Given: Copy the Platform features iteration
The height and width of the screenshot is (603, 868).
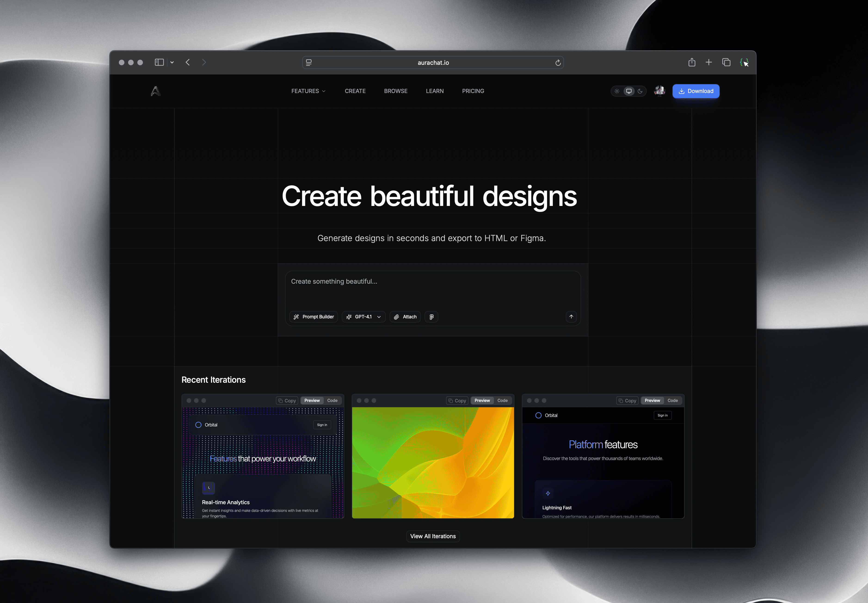Looking at the screenshot, I should (x=628, y=401).
